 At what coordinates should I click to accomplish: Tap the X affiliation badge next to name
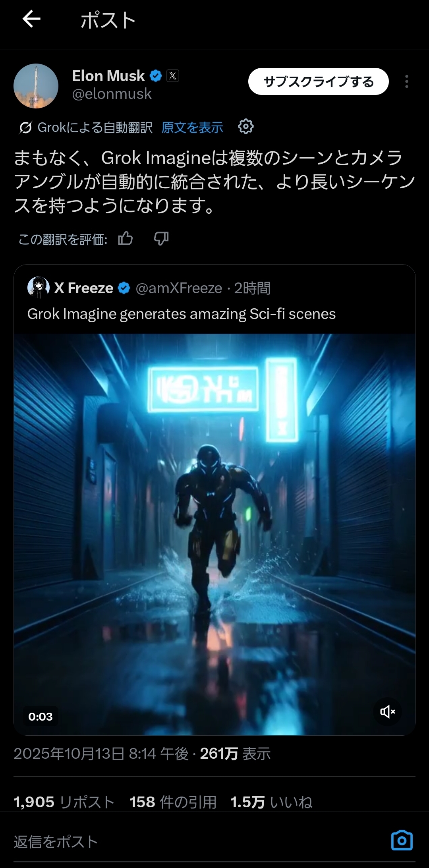[x=173, y=75]
